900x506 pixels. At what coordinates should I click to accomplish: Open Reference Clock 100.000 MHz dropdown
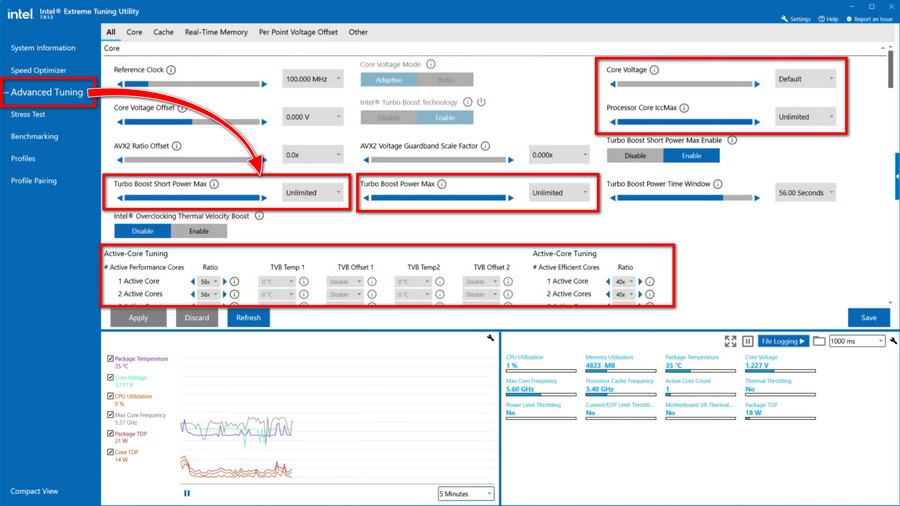(x=313, y=79)
